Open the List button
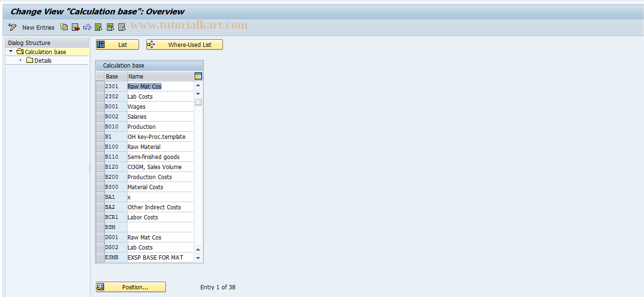The width and height of the screenshot is (644, 297). point(117,45)
